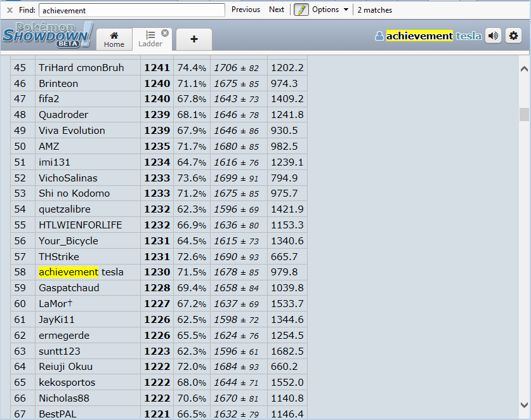Go to Previous find match
The height and width of the screenshot is (420, 531).
[x=246, y=10]
